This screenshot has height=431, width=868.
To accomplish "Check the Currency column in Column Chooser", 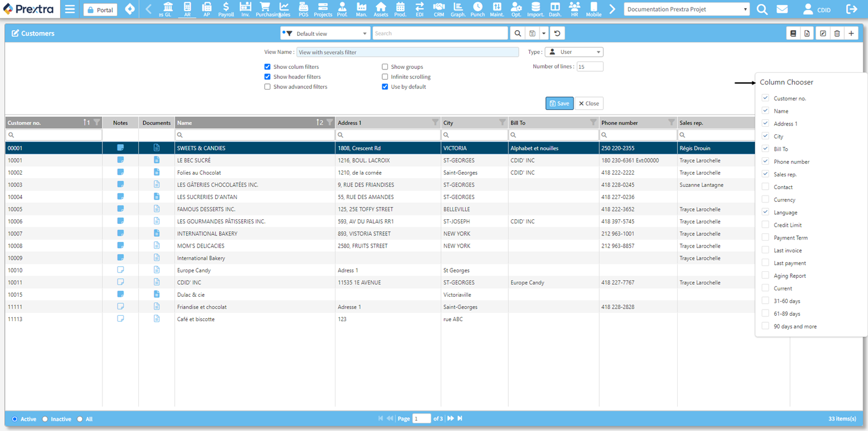I will 765,200.
